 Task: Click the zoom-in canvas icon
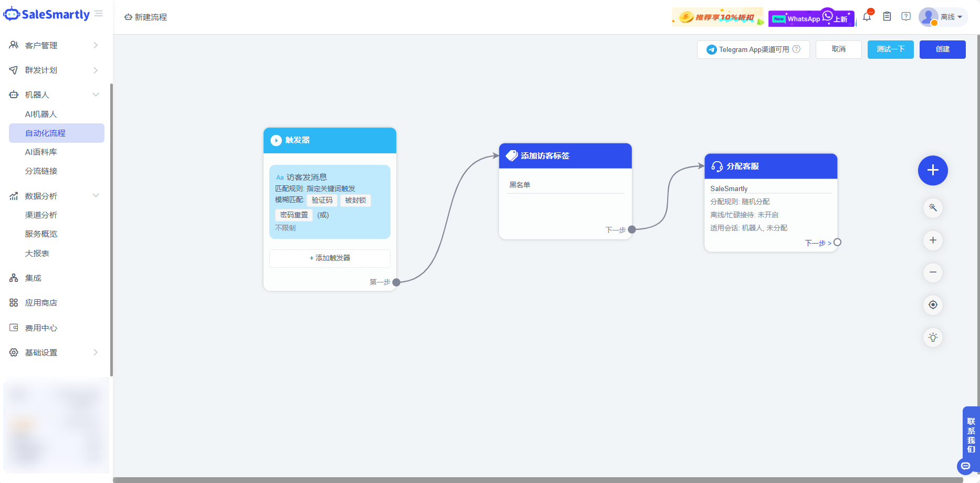tap(933, 240)
